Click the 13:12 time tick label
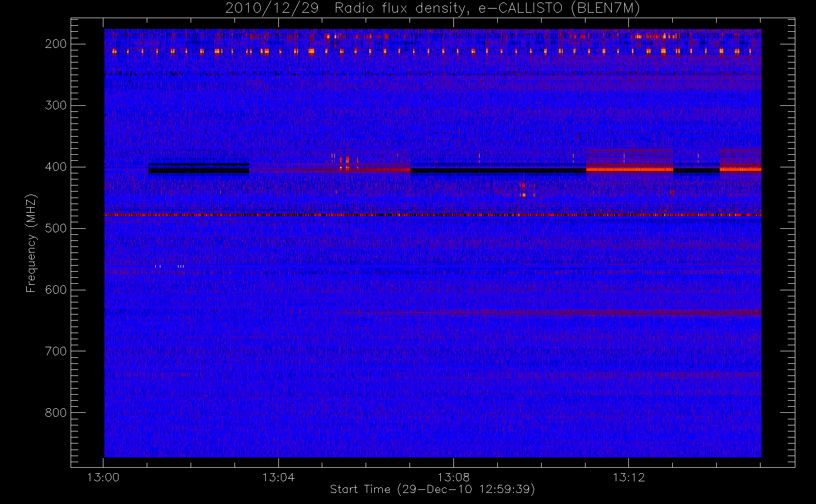 tap(629, 477)
